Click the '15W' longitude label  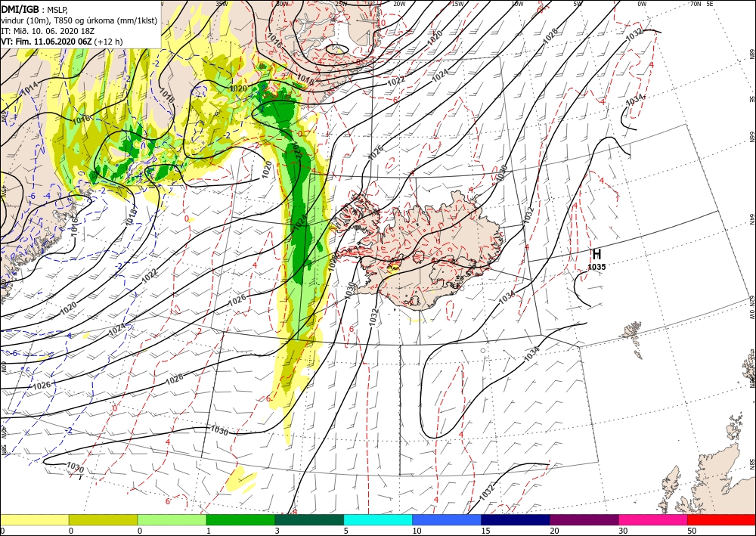[x=458, y=4]
